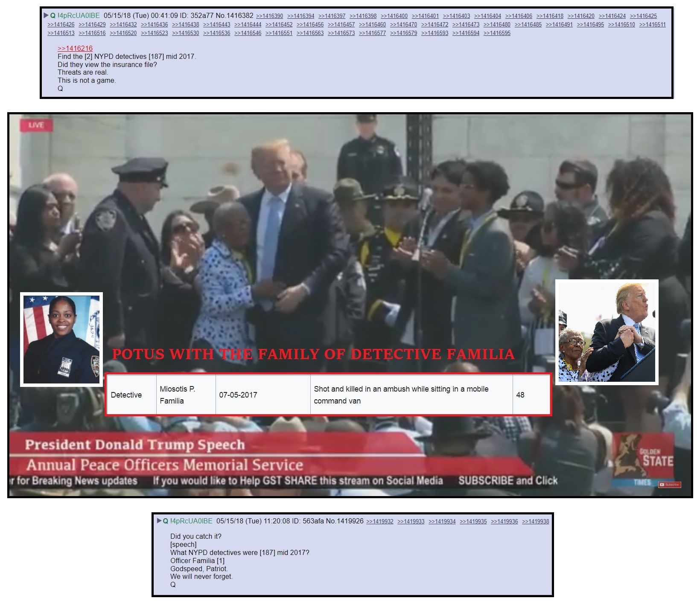Click table cell "Detective"

tap(131, 395)
